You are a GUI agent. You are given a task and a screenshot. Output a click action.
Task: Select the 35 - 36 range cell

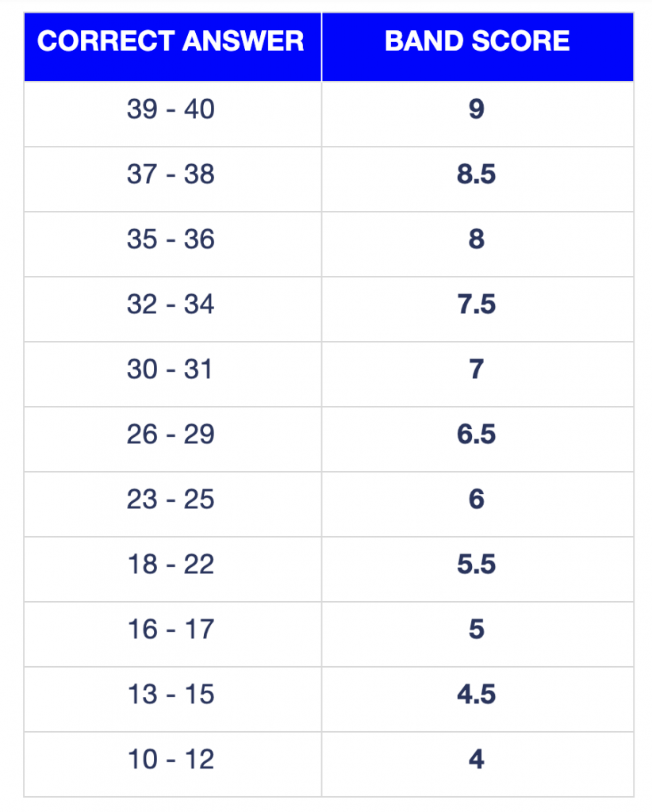pyautogui.click(x=172, y=244)
